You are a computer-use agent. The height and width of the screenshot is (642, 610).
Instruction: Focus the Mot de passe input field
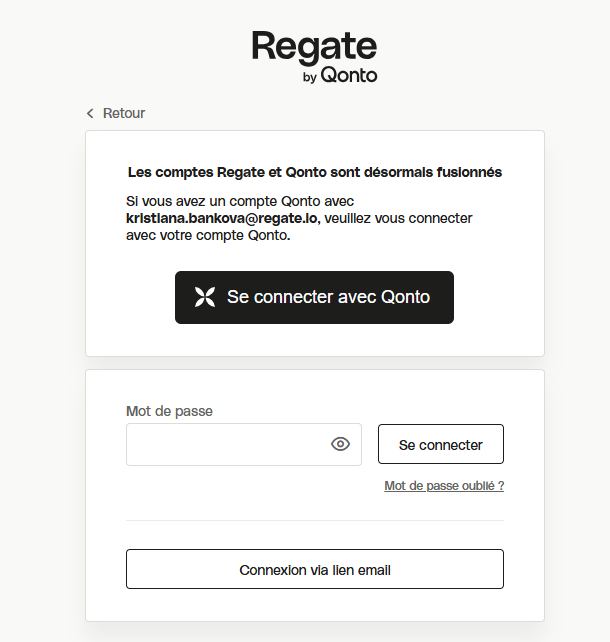pos(244,444)
